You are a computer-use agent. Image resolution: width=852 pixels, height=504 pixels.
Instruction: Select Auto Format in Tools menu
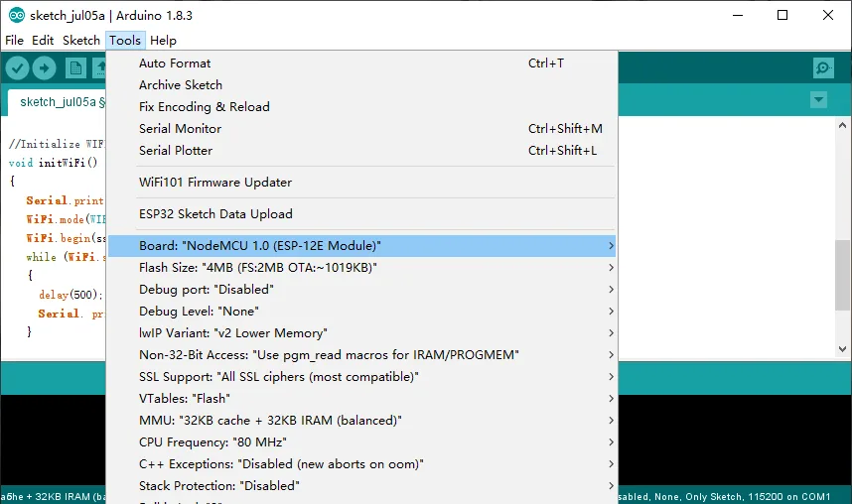[361, 63]
